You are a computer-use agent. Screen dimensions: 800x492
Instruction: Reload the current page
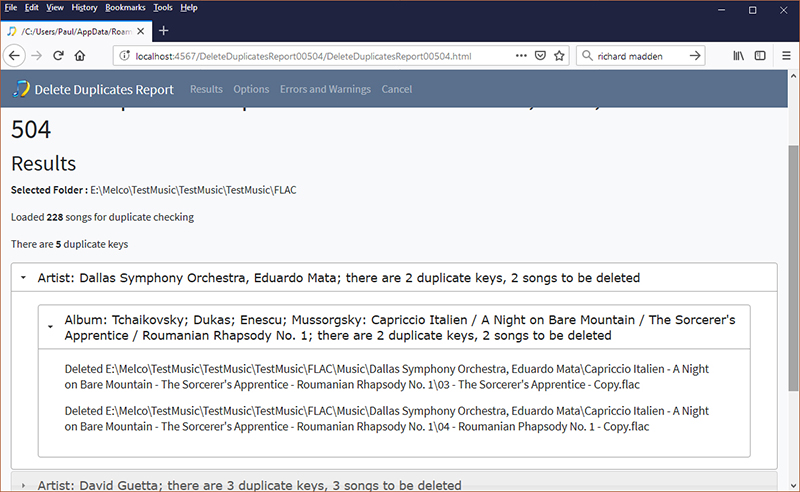[58, 56]
